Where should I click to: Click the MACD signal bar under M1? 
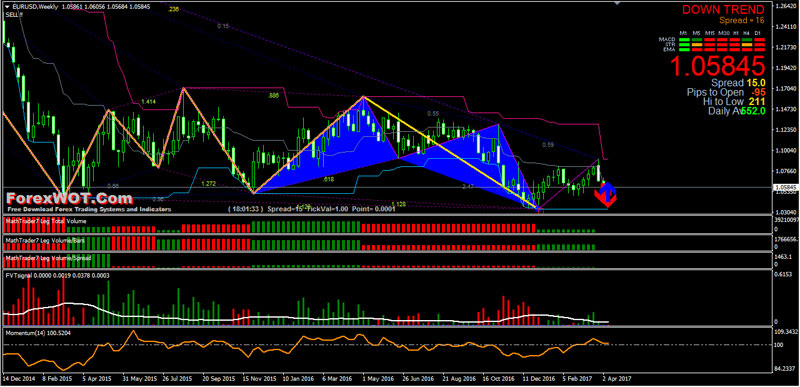pyautogui.click(x=684, y=39)
